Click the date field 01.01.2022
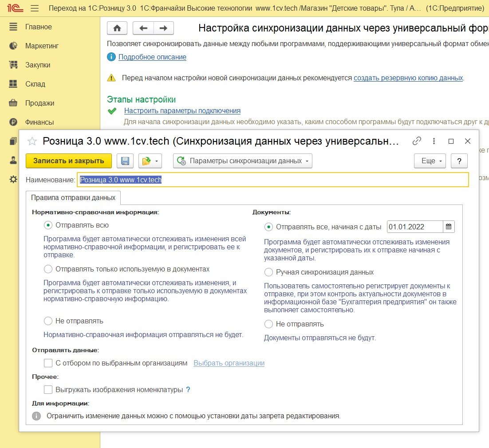 (x=415, y=227)
